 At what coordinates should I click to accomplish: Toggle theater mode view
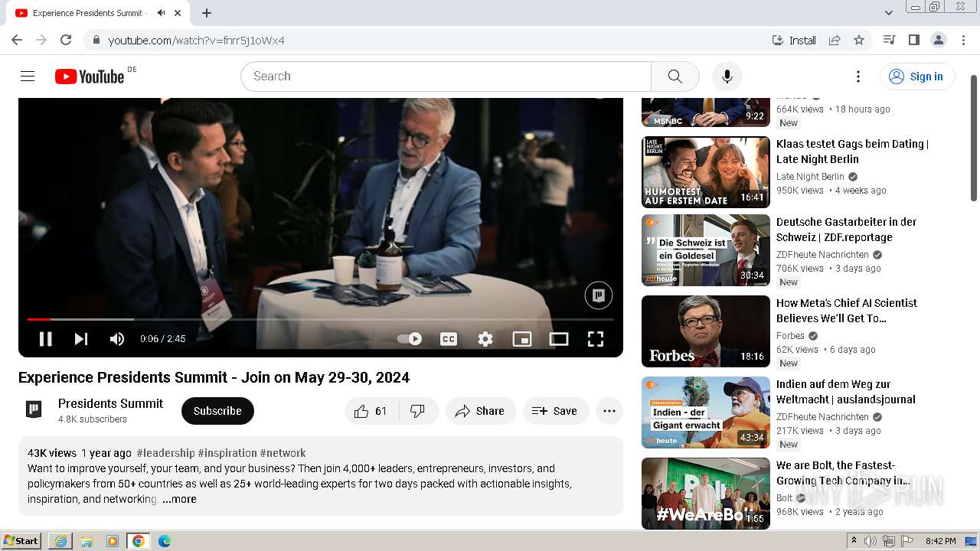pos(559,339)
